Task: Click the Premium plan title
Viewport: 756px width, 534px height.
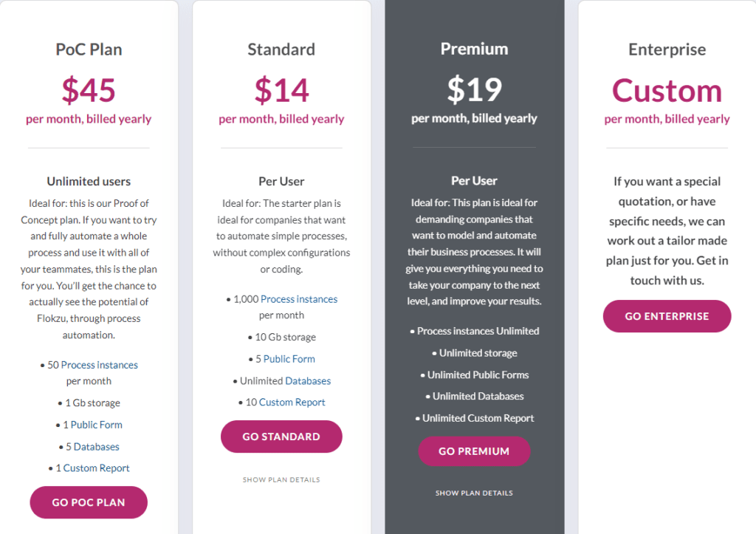Action: coord(474,49)
